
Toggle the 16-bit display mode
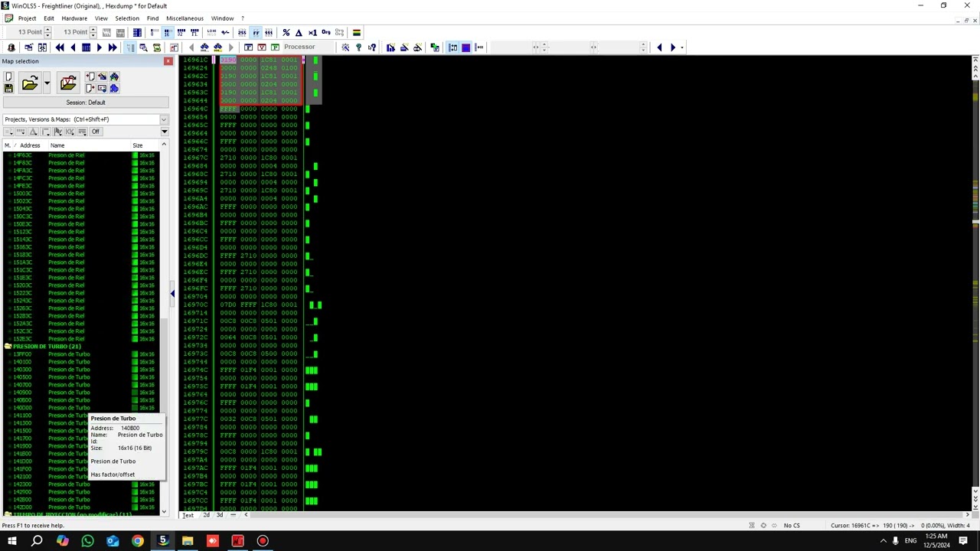click(x=166, y=33)
